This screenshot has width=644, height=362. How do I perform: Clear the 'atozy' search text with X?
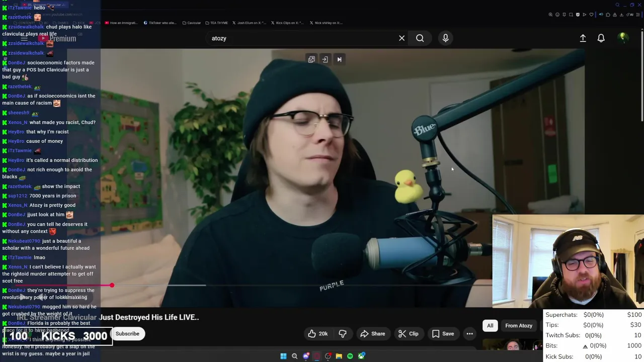tap(401, 38)
